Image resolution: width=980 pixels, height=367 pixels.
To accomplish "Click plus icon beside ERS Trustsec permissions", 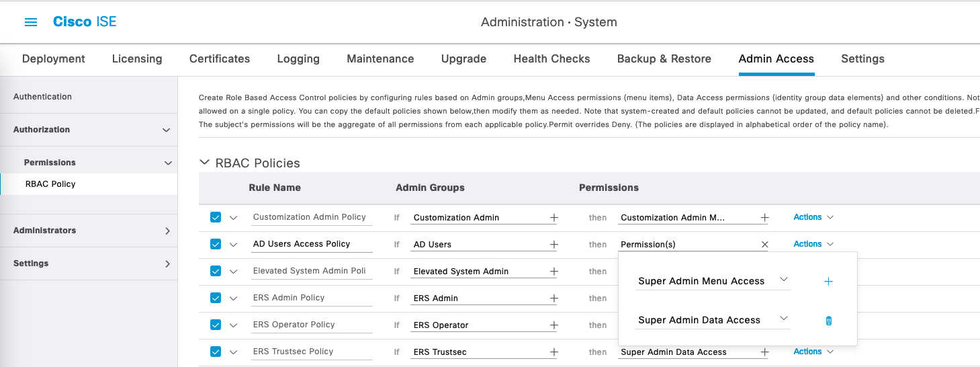I will click(764, 352).
